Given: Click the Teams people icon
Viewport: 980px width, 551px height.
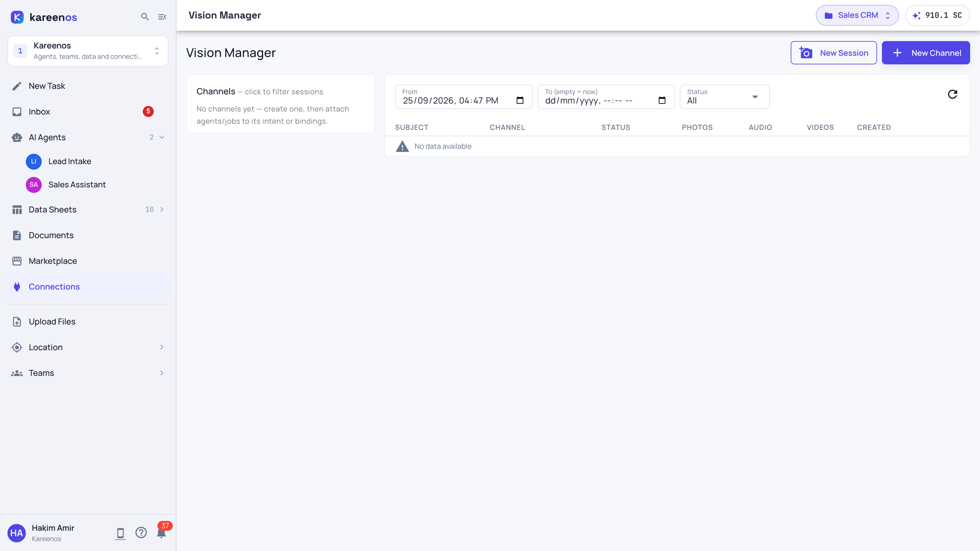Looking at the screenshot, I should [x=17, y=373].
